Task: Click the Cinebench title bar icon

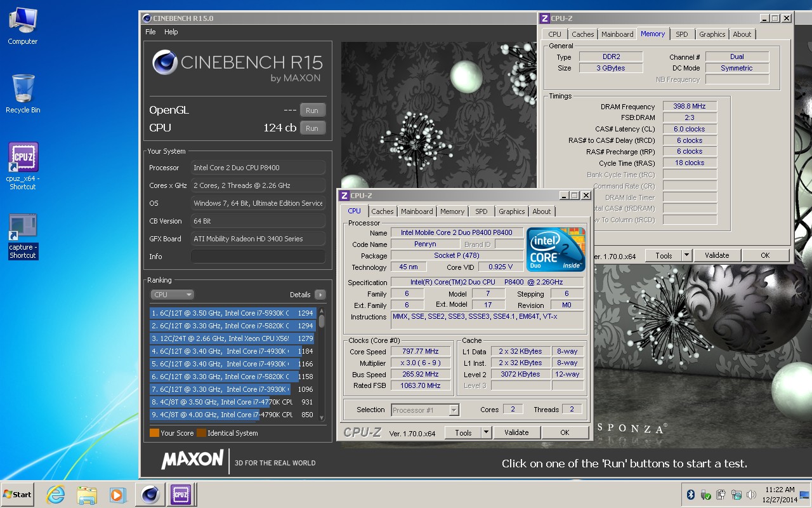Action: pyautogui.click(x=147, y=18)
